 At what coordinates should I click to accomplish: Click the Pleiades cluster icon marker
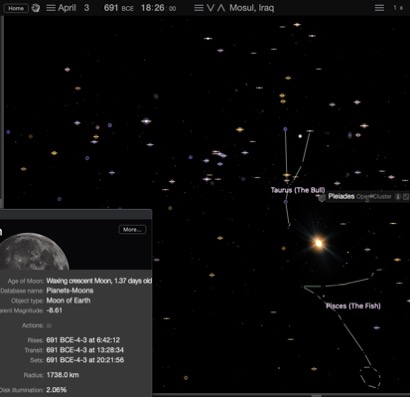(322, 198)
